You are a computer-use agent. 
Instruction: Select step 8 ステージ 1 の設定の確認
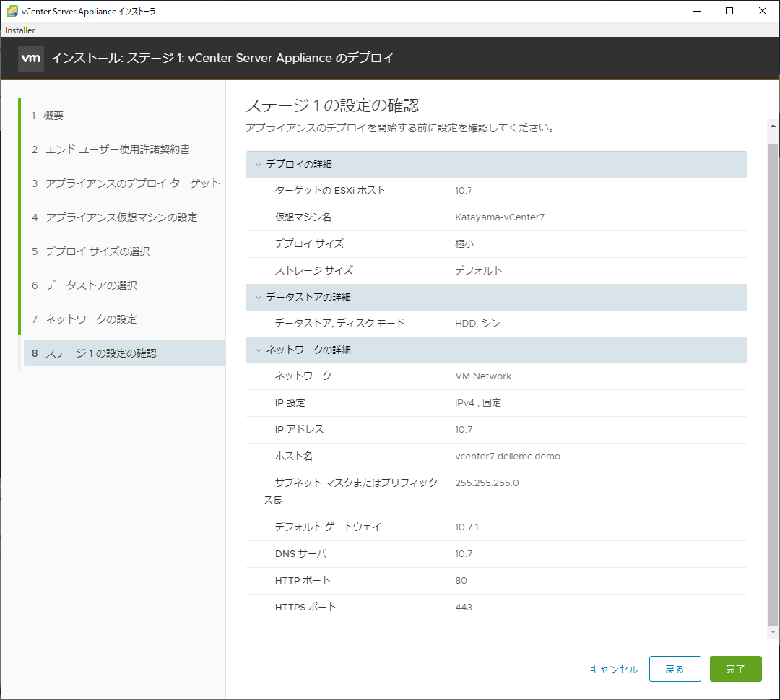coord(124,353)
